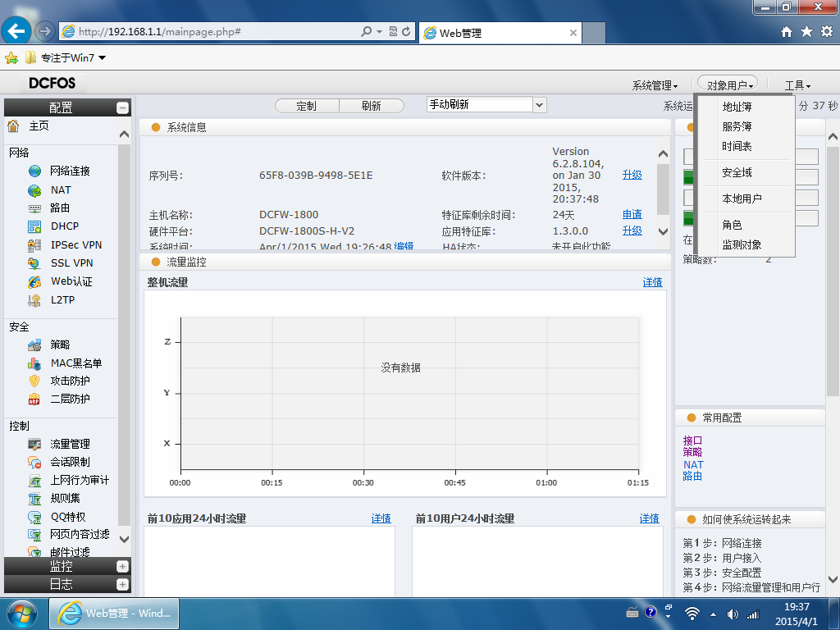Open browser favorites star icon
The image size is (840, 630).
tap(806, 32)
